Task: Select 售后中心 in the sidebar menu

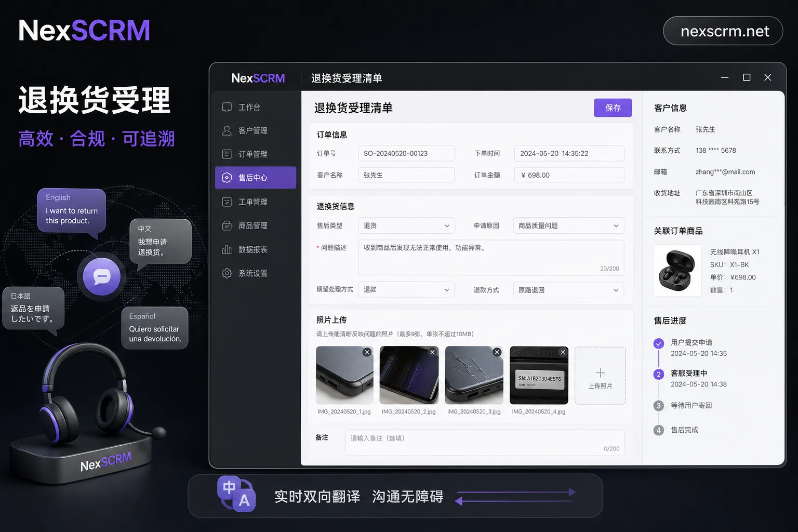Action: click(256, 178)
